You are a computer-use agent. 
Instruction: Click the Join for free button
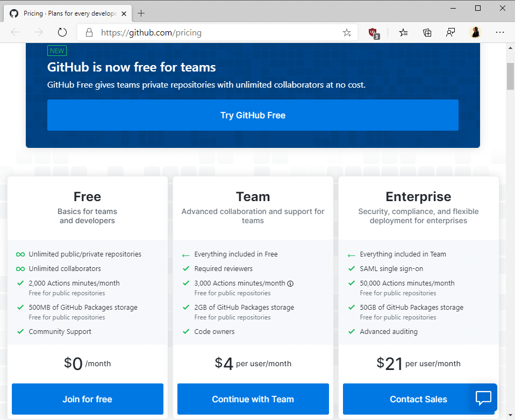pyautogui.click(x=87, y=399)
